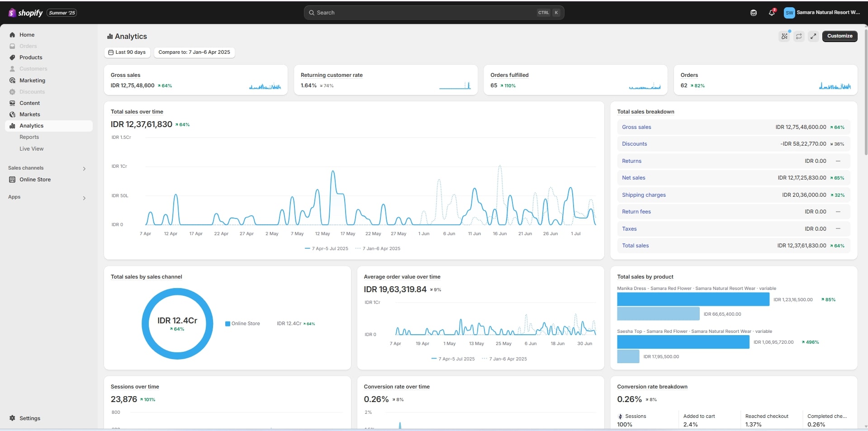Open Total sales breakdown report title

click(x=645, y=112)
